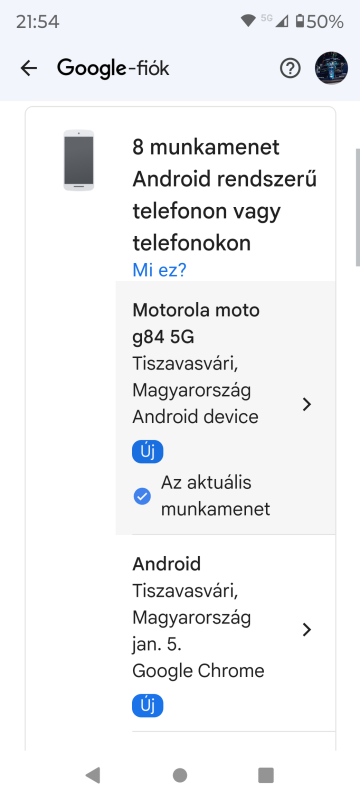Viewport: 360px width, 800px height.
Task: Click the vertical scrollbar on right edge
Action: pyautogui.click(x=358, y=207)
